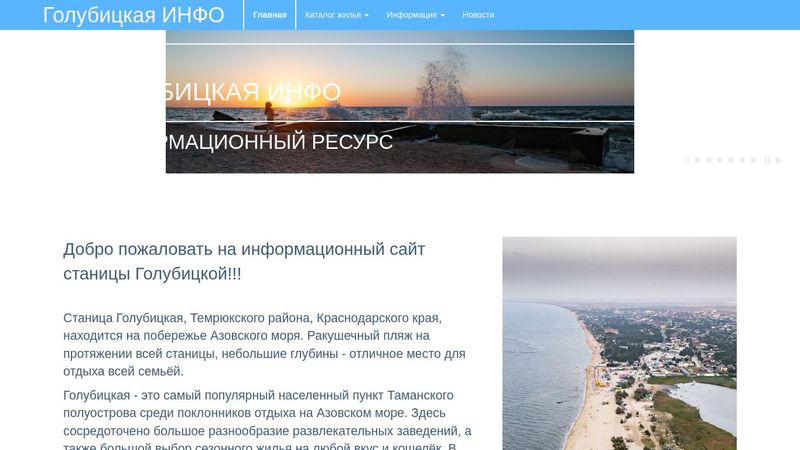The height and width of the screenshot is (450, 800).
Task: Expand the Информация dropdown menu
Action: [x=415, y=15]
